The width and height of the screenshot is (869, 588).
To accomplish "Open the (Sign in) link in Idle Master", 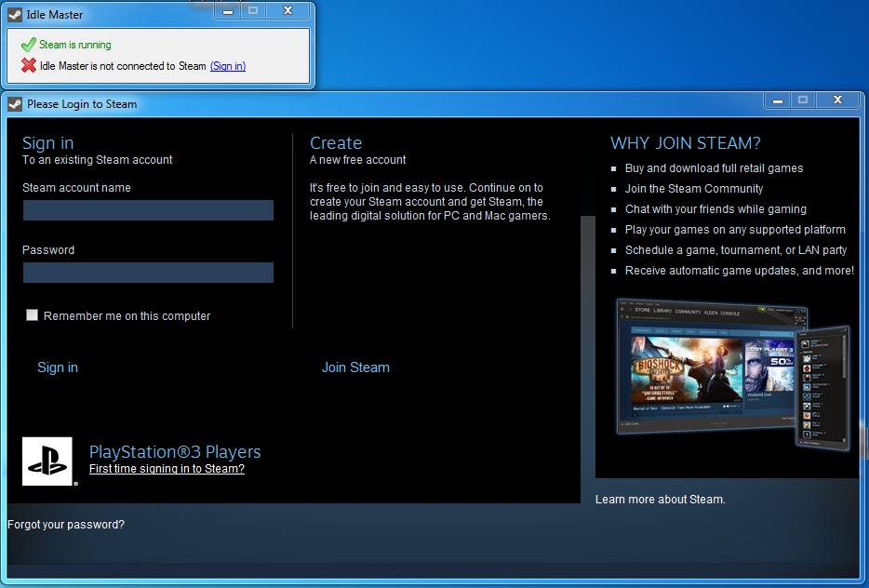I will 228,66.
